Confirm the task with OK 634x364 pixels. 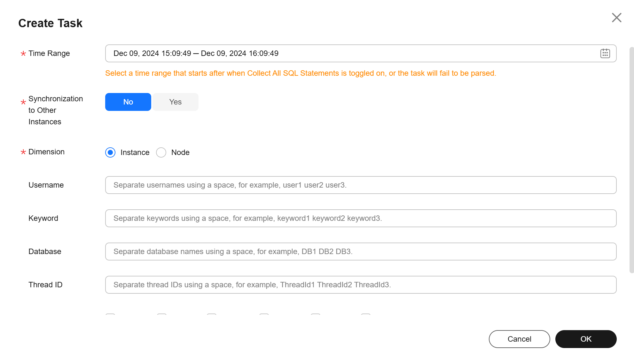586,339
